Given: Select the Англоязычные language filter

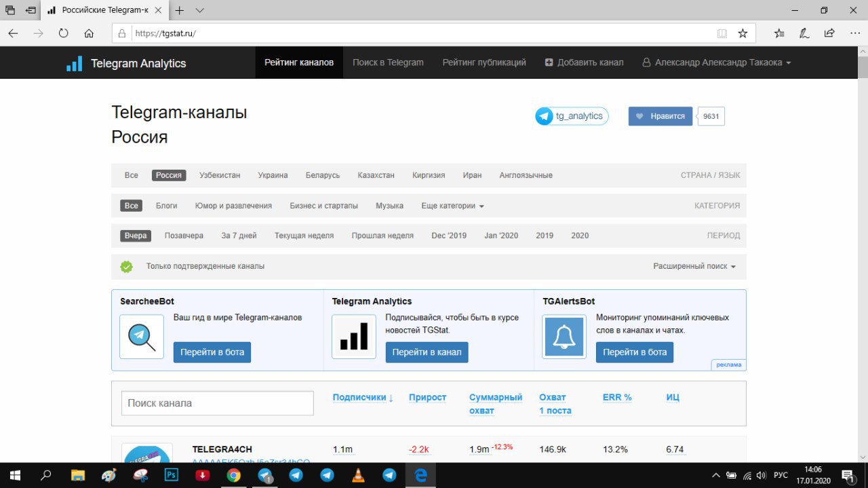Looking at the screenshot, I should (526, 175).
